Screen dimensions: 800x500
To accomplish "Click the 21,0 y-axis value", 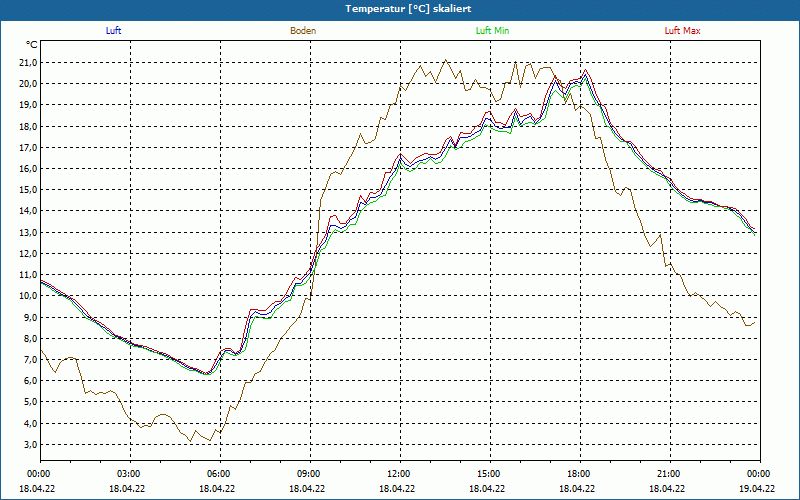I will (x=27, y=62).
